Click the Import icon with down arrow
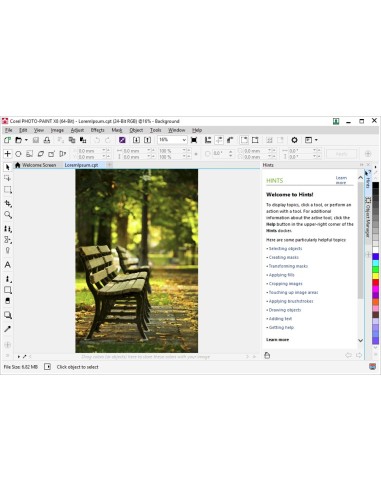This screenshot has width=381, height=492. coord(136,140)
